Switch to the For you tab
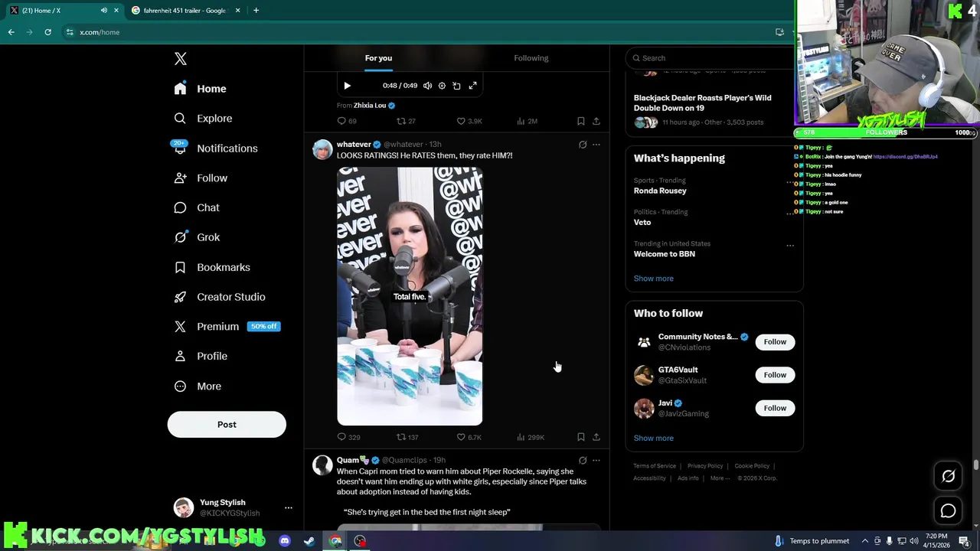980x551 pixels. (378, 58)
